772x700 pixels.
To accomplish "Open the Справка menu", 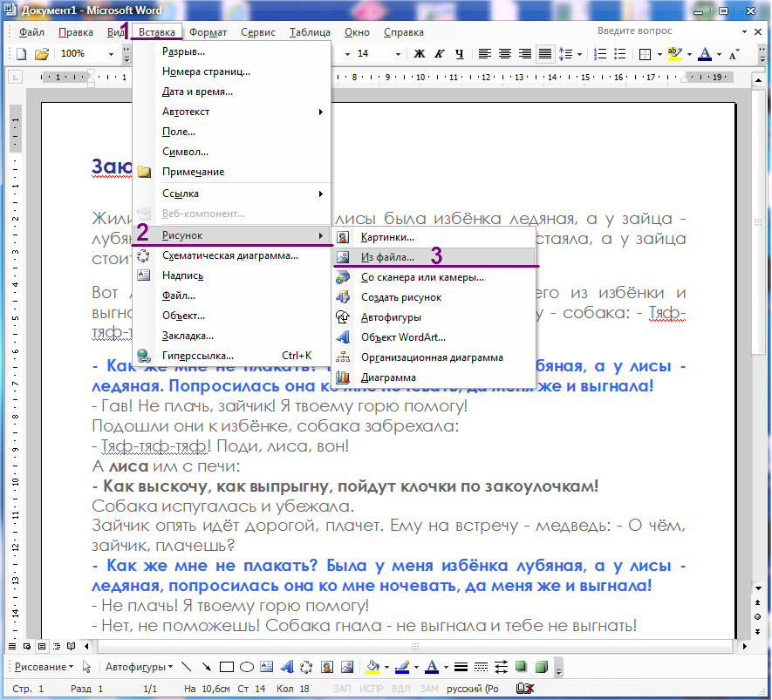I will pyautogui.click(x=404, y=32).
